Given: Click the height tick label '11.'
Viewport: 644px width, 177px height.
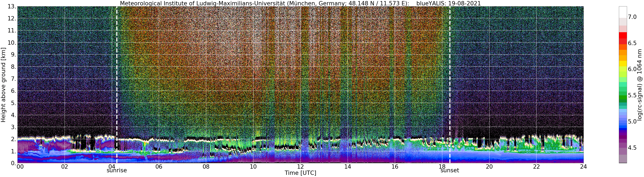Looking at the screenshot, I should 12,31.
